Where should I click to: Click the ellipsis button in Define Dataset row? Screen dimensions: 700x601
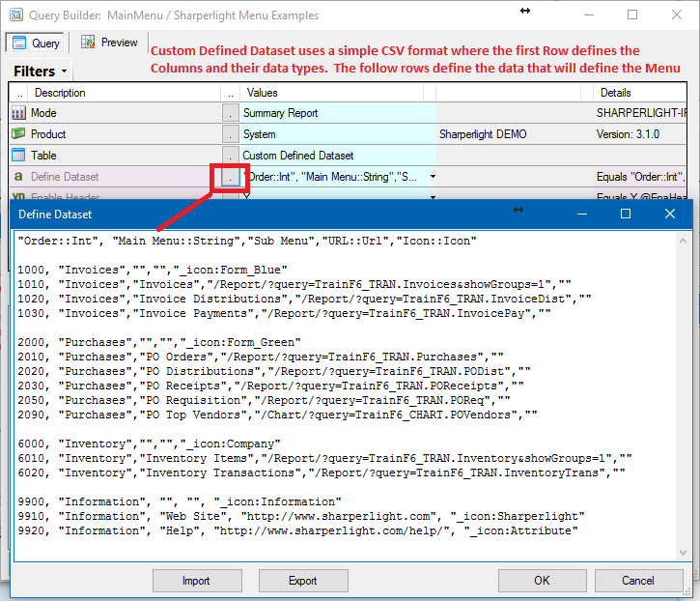coord(231,177)
